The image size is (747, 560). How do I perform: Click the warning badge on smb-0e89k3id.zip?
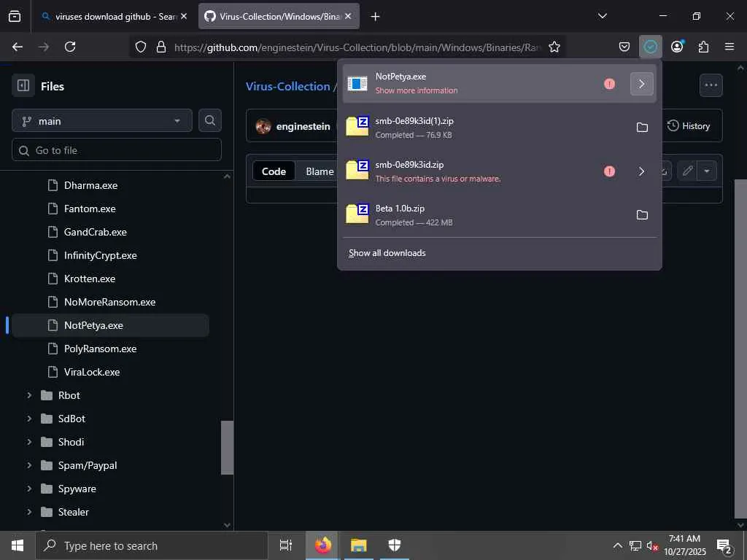click(609, 171)
